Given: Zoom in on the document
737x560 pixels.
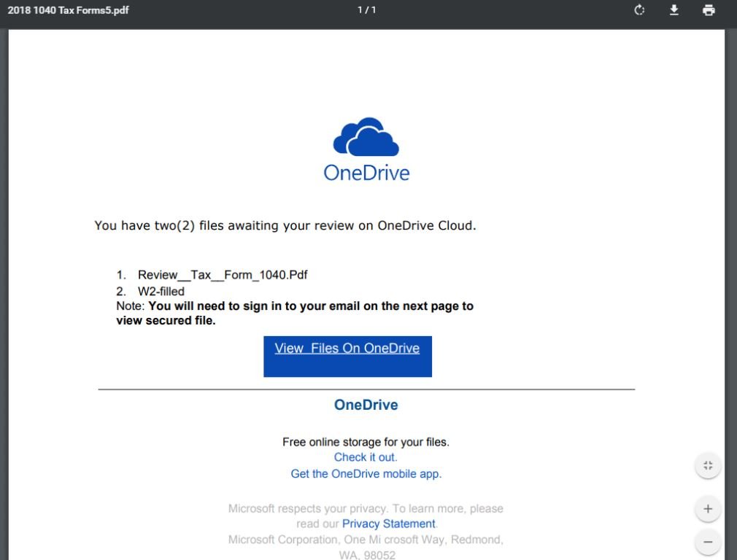Looking at the screenshot, I should click(708, 509).
